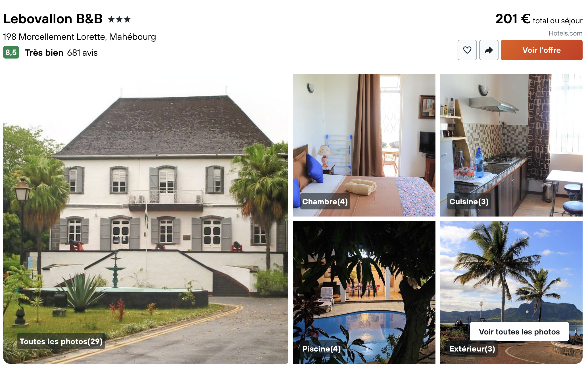Click the Voir l'offre button

coord(541,50)
